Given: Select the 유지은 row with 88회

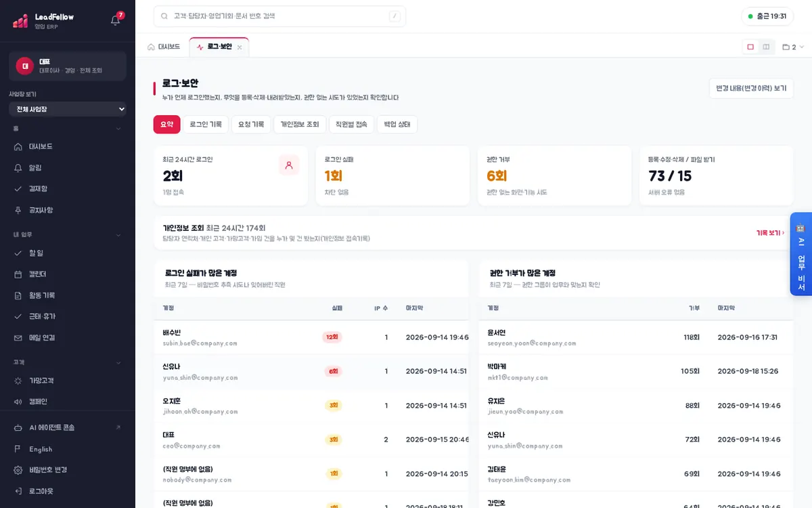Looking at the screenshot, I should (x=635, y=406).
